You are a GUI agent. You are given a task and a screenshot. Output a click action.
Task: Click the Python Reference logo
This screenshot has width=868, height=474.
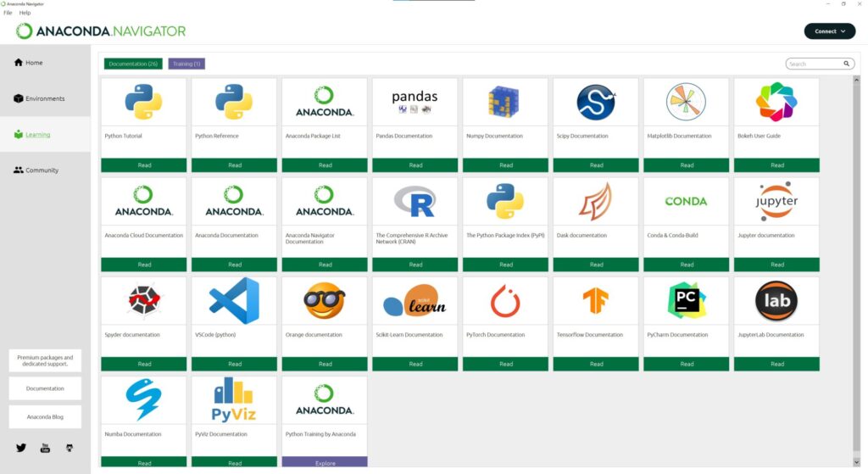[x=234, y=102]
